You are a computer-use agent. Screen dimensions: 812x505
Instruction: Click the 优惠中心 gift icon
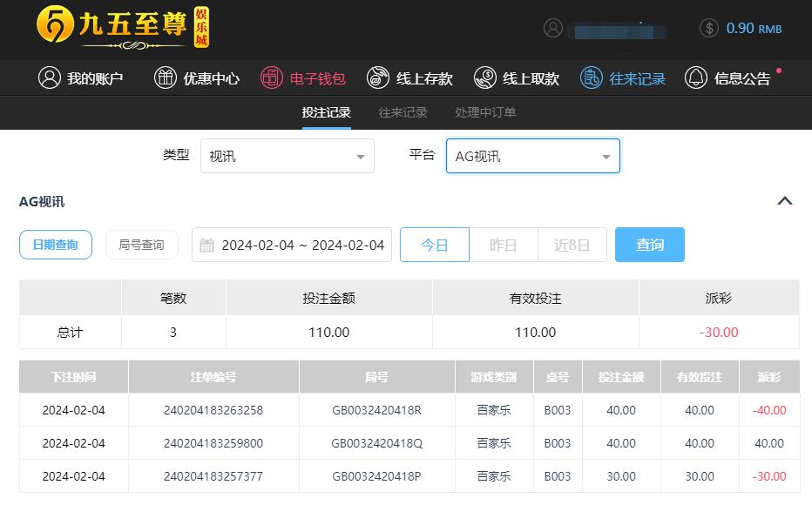tap(166, 77)
